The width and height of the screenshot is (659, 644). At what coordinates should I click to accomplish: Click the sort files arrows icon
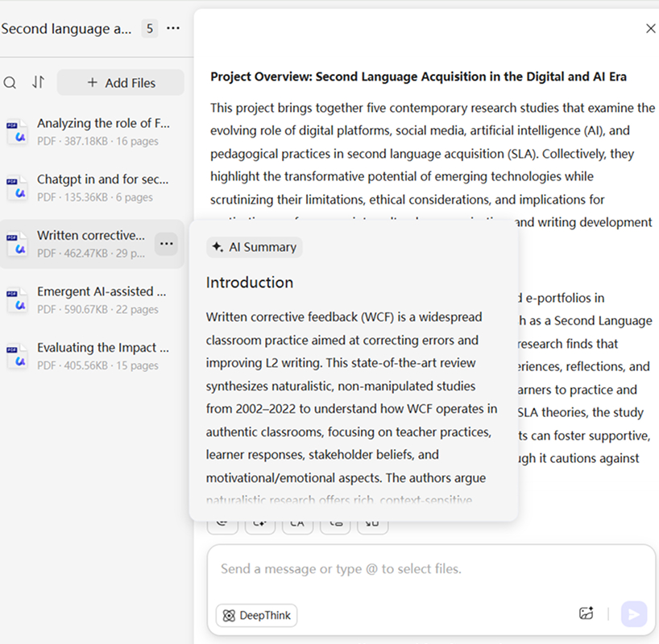(38, 83)
